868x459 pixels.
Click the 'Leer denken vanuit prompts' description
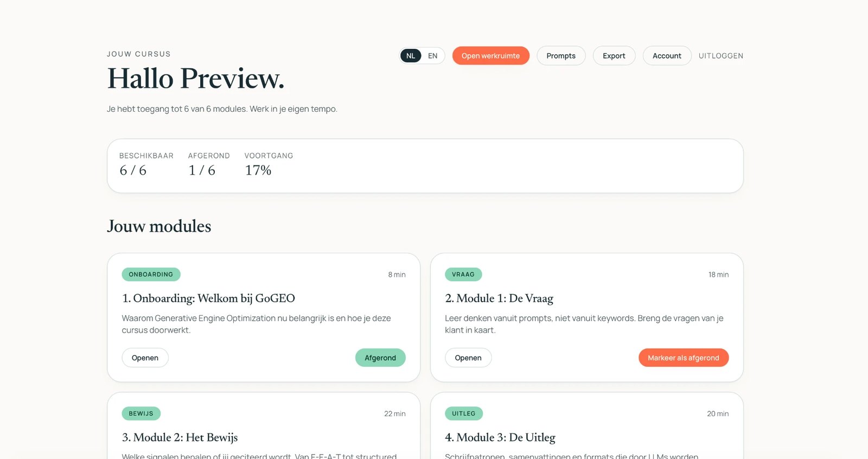coord(584,324)
